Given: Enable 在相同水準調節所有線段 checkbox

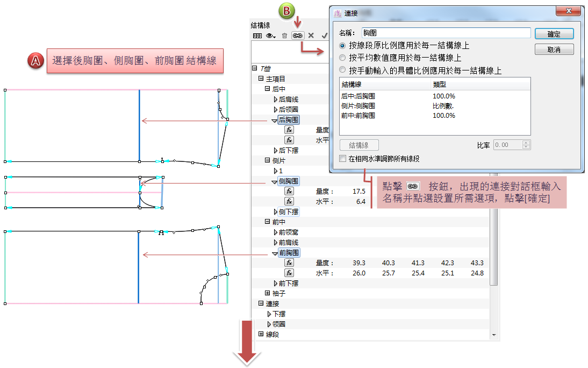Looking at the screenshot, I should click(x=343, y=159).
